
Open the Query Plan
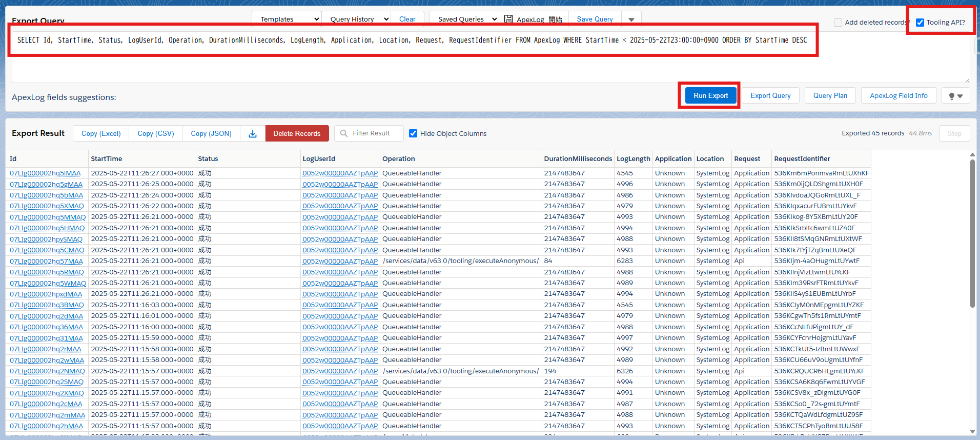(830, 96)
